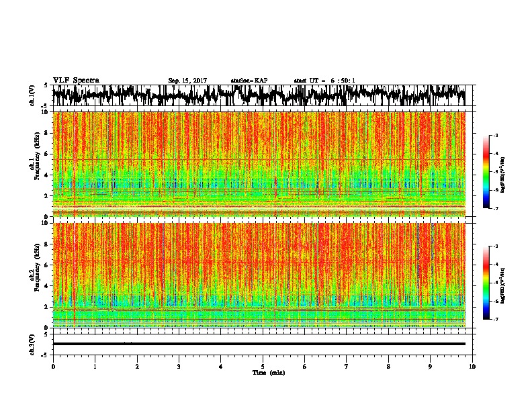532x411 pixels.
Task: Click the time axis tick label 7
Action: coord(347,367)
